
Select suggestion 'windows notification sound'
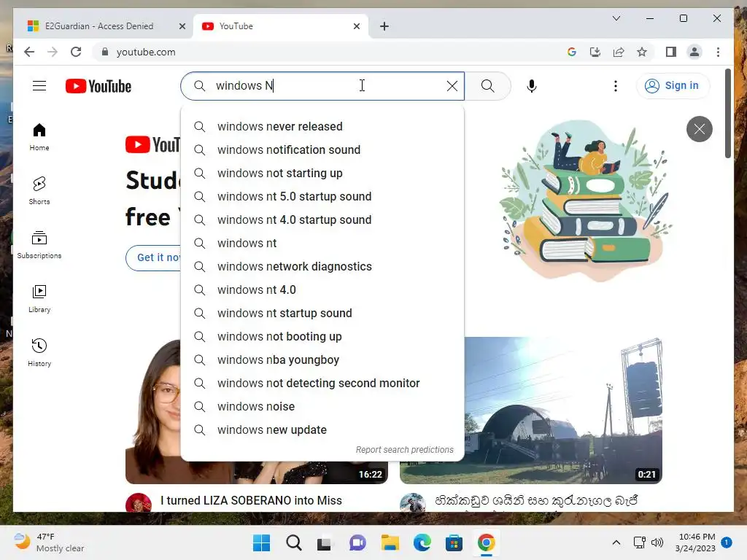(x=322, y=150)
